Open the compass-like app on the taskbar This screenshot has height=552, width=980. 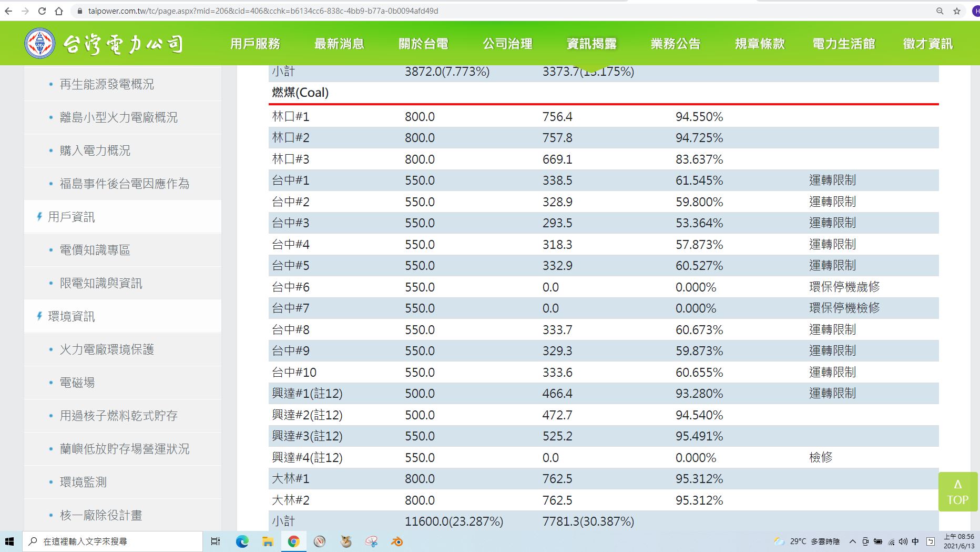(320, 541)
